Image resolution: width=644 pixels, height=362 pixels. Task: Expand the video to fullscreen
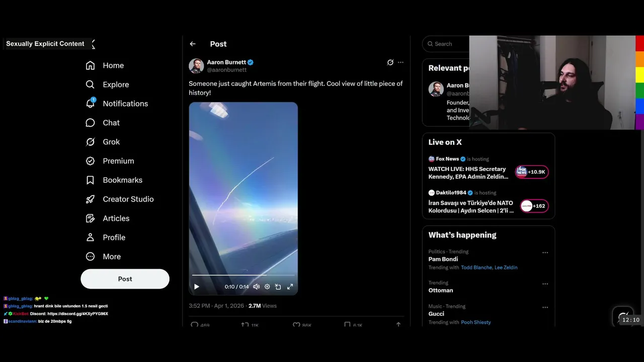(x=290, y=287)
